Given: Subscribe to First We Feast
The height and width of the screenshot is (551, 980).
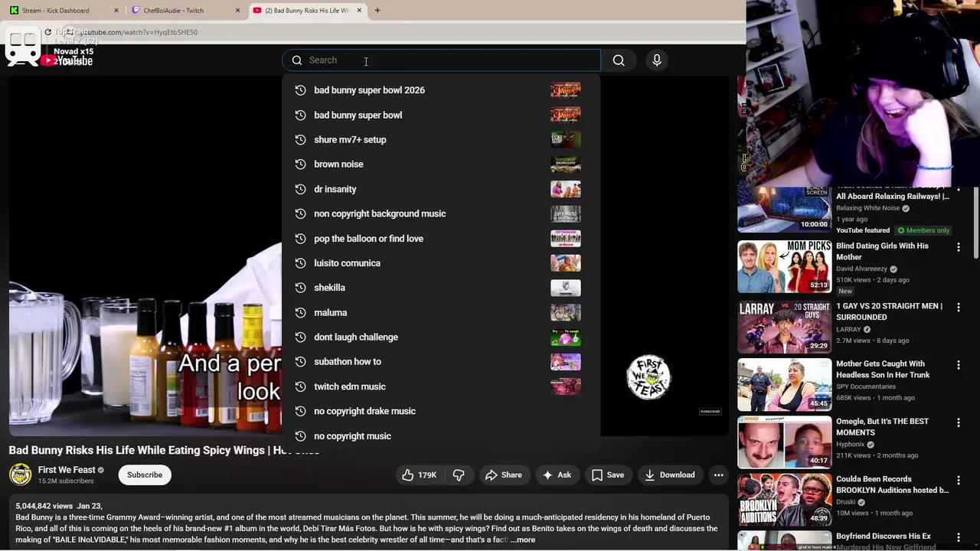Looking at the screenshot, I should click(145, 475).
